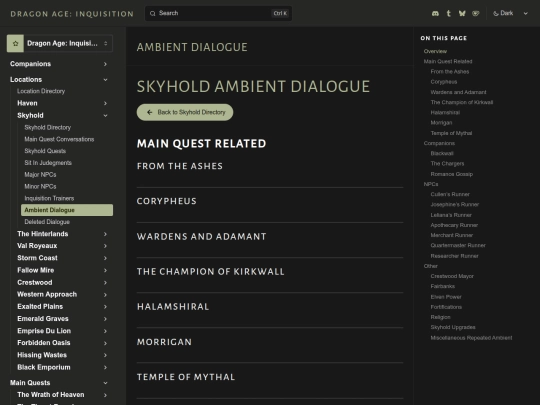The height and width of the screenshot is (405, 540).
Task: Open Skyhold Directory sidebar page
Action: coord(48,127)
